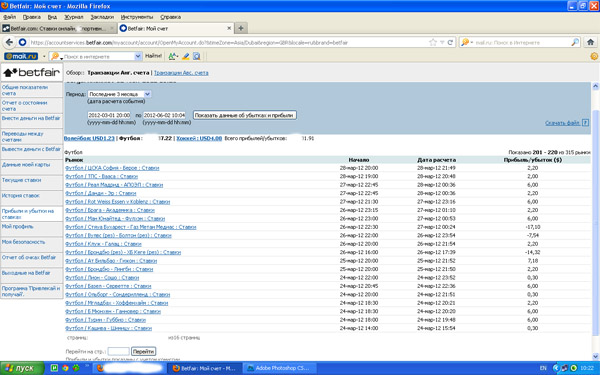The height and width of the screenshot is (375, 600).
Task: Click the page scrollbar down arrow
Action: [595, 356]
